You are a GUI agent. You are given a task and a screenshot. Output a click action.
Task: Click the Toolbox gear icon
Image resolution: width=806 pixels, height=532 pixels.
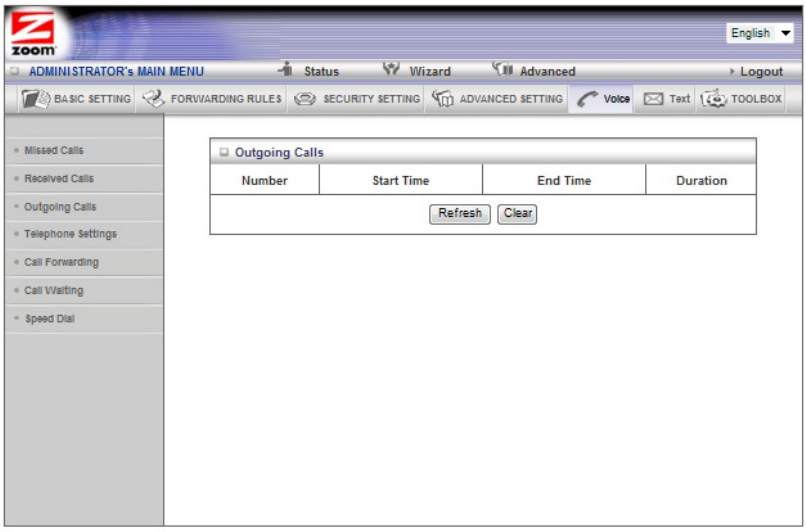point(713,99)
